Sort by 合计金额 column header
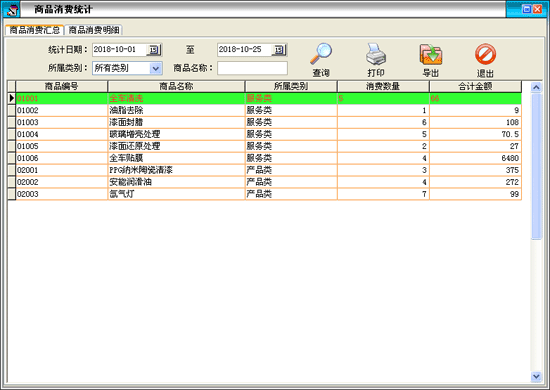The image size is (550, 390). click(x=475, y=86)
